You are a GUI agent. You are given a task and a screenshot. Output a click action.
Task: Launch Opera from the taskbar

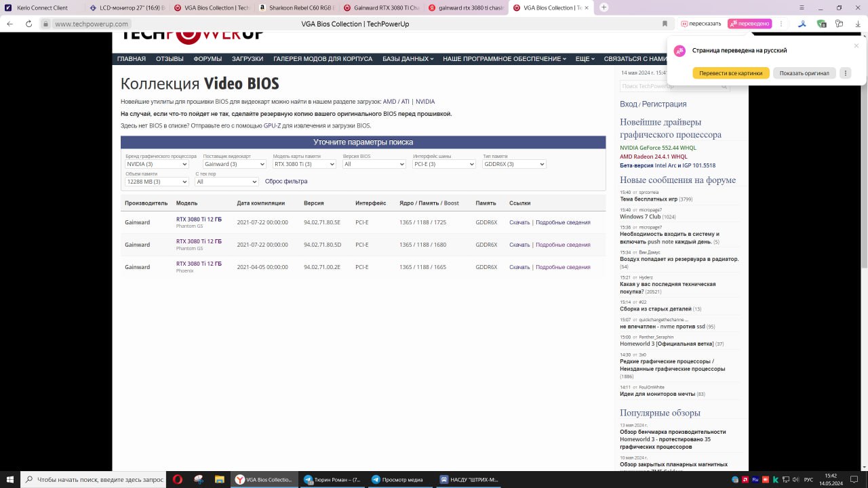178,479
